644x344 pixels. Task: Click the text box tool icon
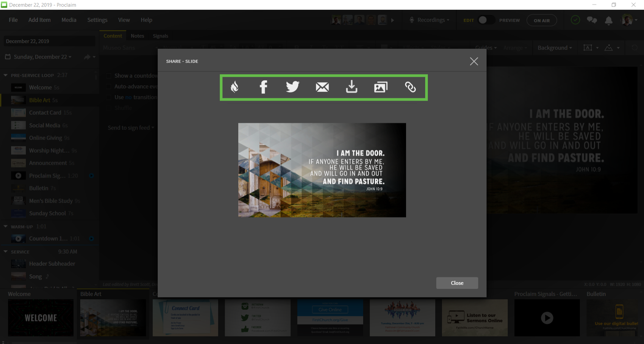pos(588,48)
